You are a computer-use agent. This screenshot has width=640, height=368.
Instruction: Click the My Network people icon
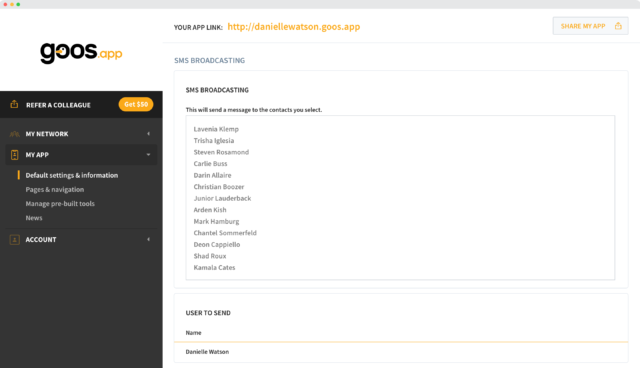(14, 134)
